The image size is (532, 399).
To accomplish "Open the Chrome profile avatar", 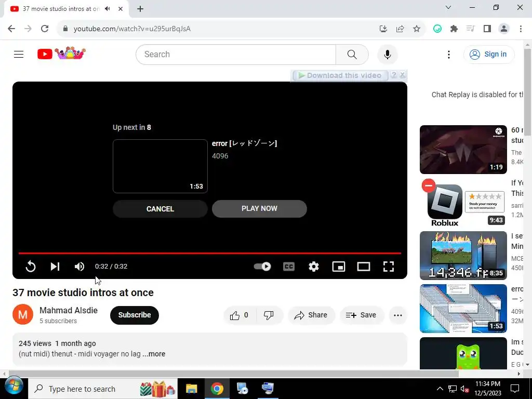I will 504,29.
